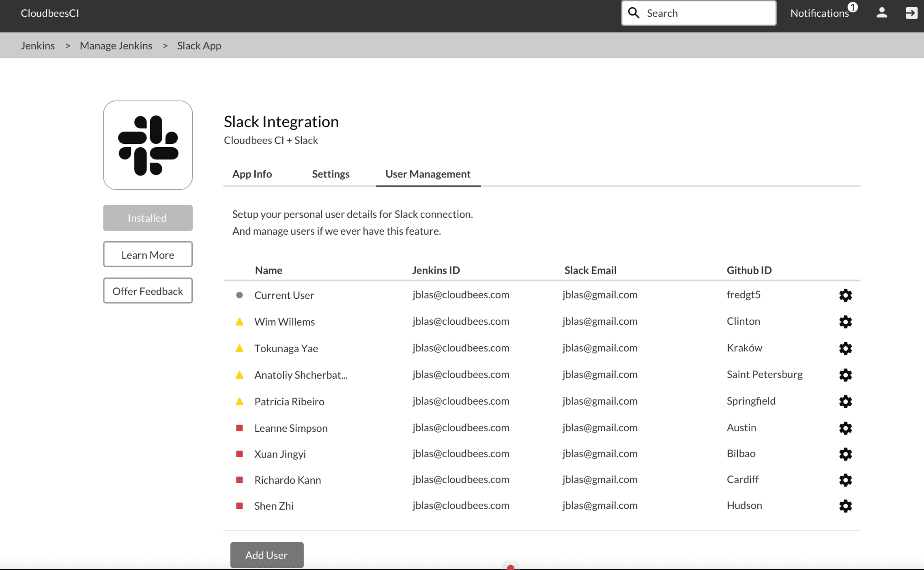Open settings gear for Patrícia Ribeiro
Screen dimensions: 924x570
[x=845, y=402]
